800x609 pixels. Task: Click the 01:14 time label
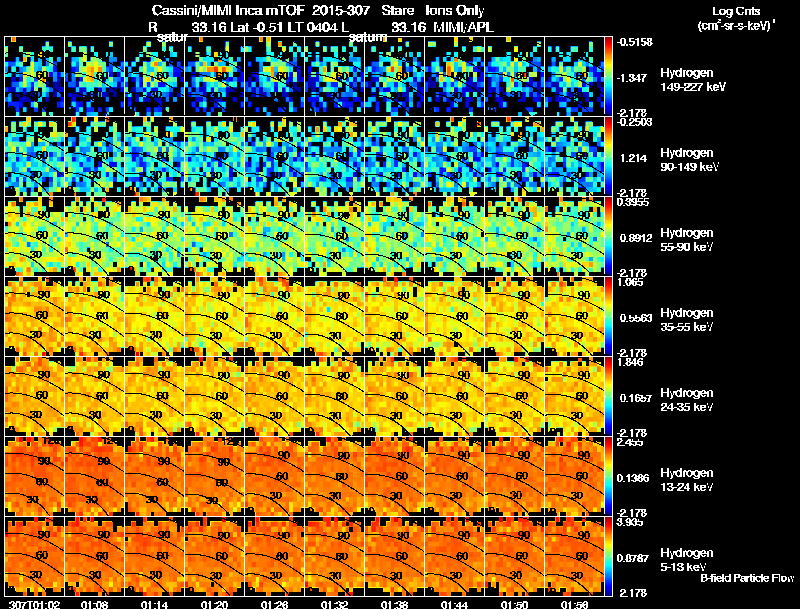point(154,604)
